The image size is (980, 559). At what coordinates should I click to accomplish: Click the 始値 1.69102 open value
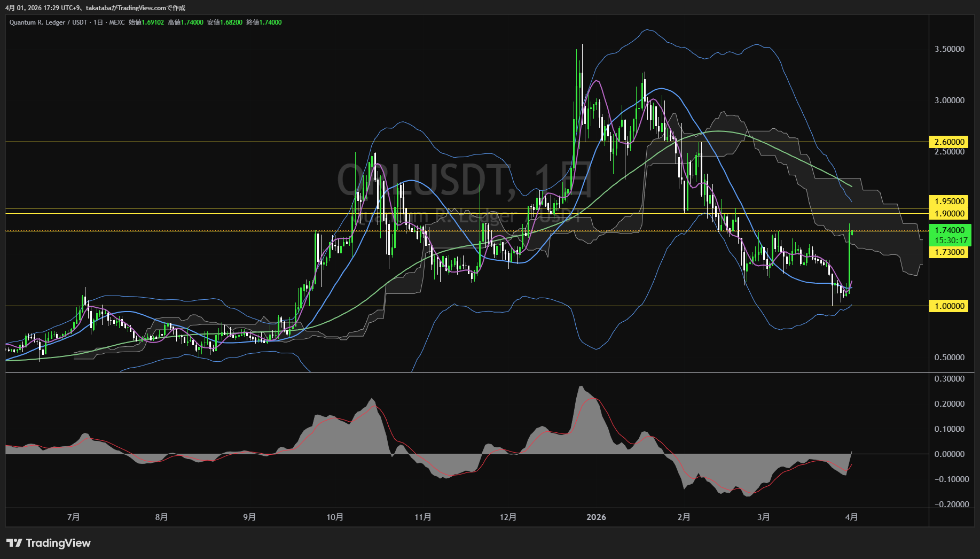(146, 22)
